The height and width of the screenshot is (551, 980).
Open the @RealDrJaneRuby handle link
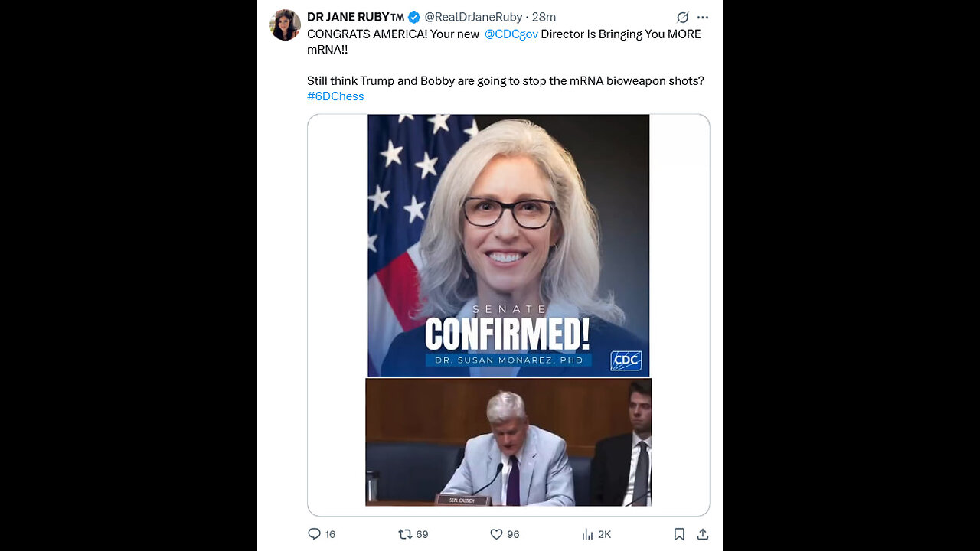tap(473, 17)
